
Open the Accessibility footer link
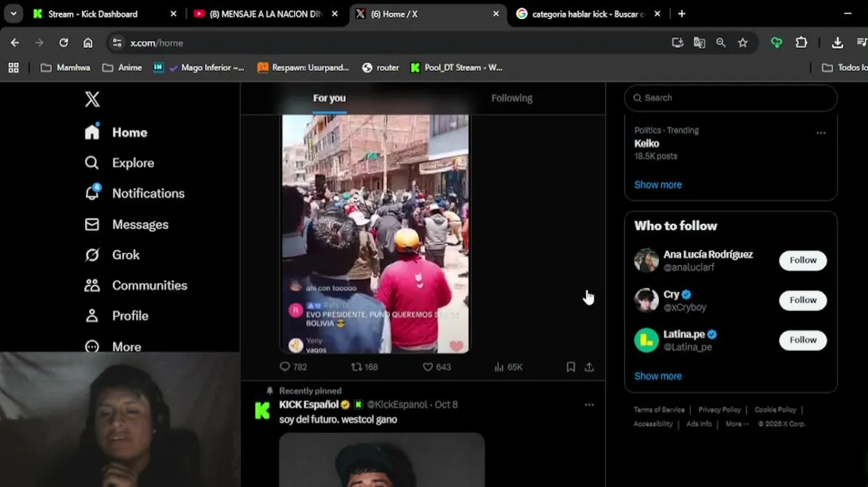point(653,424)
